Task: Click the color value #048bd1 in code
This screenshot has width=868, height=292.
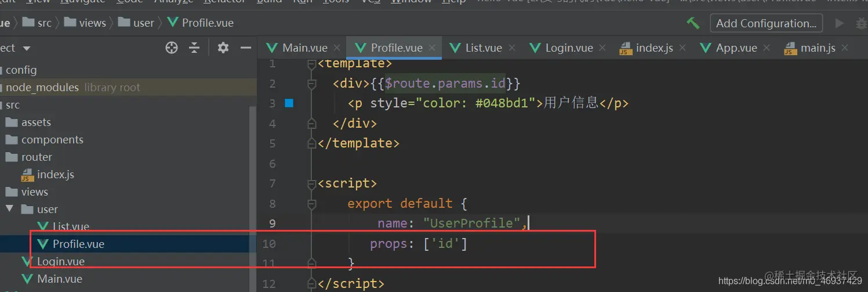Action: tap(505, 103)
